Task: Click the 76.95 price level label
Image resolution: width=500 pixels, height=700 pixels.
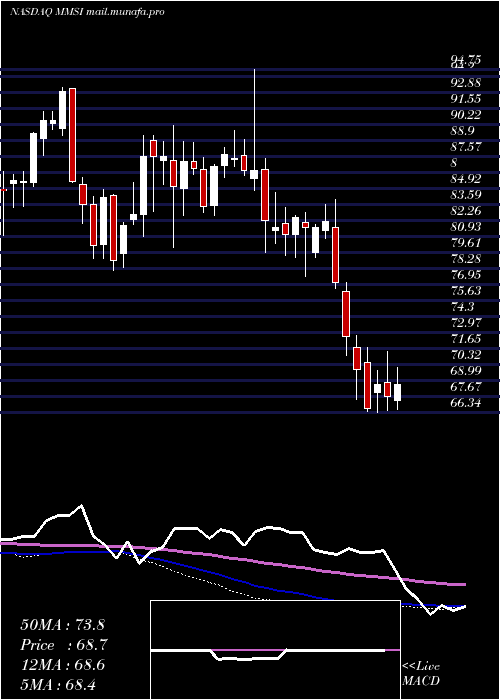Action: pos(466,275)
